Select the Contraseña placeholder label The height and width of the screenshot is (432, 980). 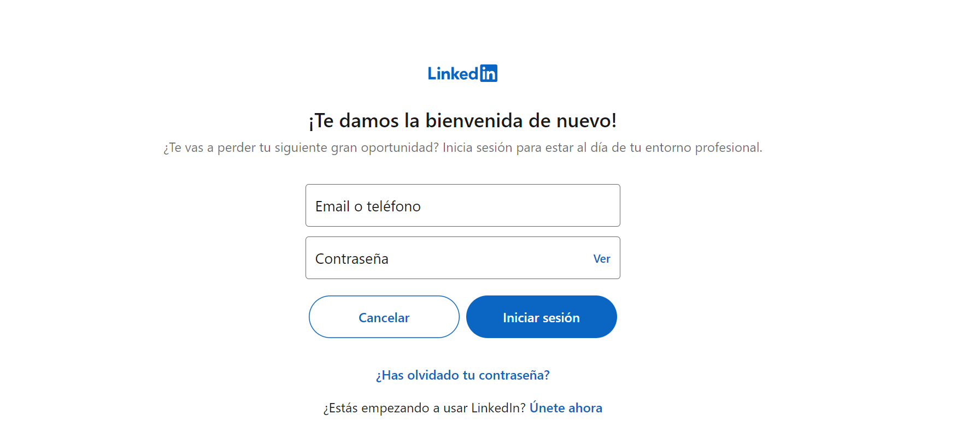pyautogui.click(x=351, y=259)
